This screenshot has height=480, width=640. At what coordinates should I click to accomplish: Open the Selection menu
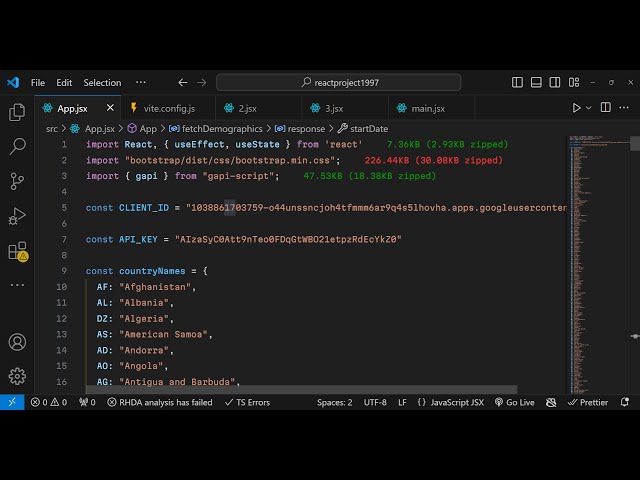(x=102, y=82)
